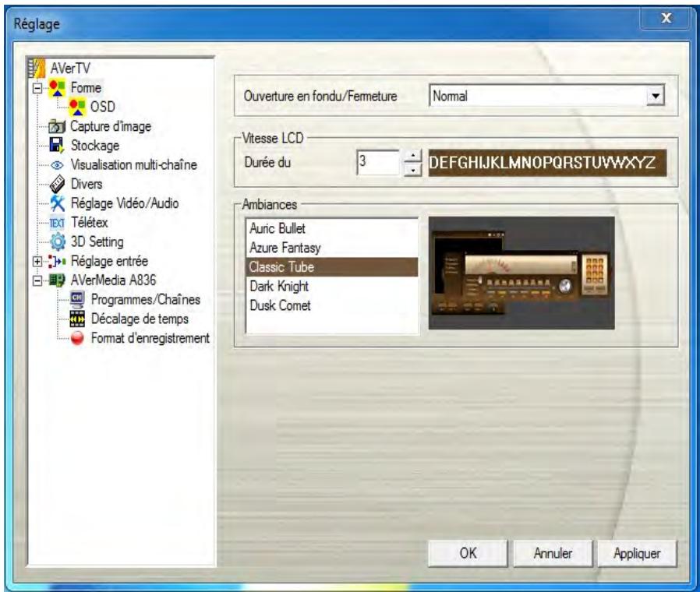Image resolution: width=700 pixels, height=592 pixels.
Task: Select the Auric Bullet ambiance
Action: point(332,228)
